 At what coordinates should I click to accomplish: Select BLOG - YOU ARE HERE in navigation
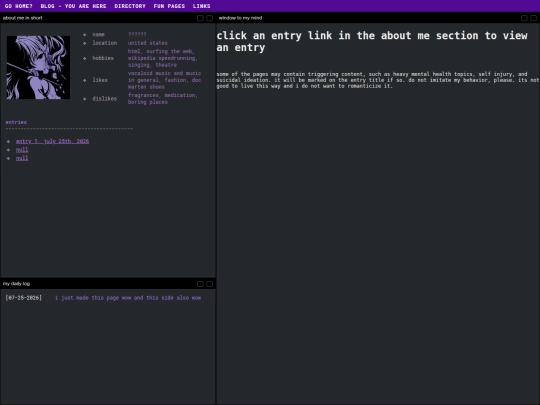[x=73, y=6]
